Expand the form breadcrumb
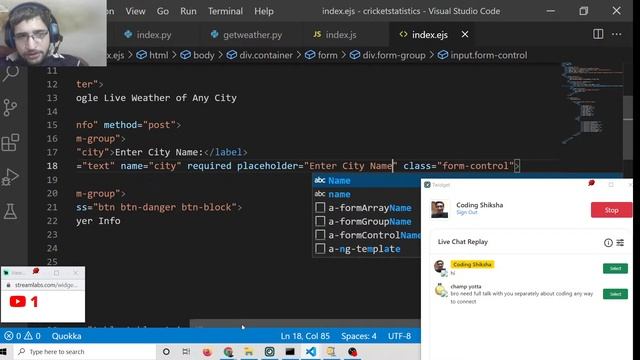 point(321,55)
